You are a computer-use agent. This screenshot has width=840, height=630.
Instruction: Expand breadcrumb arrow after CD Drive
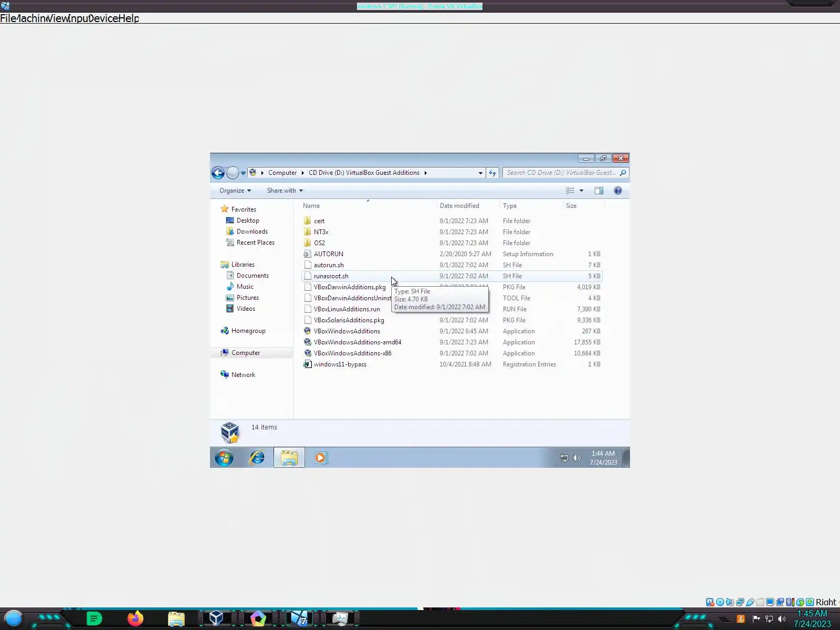tap(425, 173)
